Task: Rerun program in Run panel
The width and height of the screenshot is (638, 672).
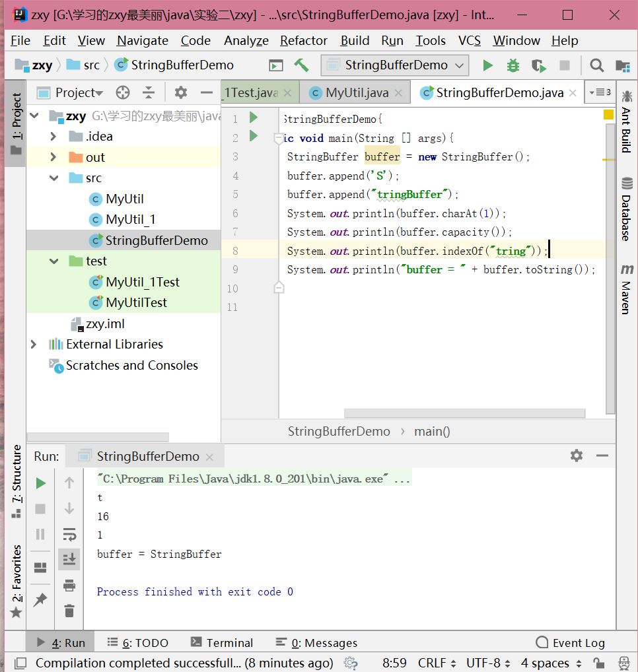Action: [41, 483]
